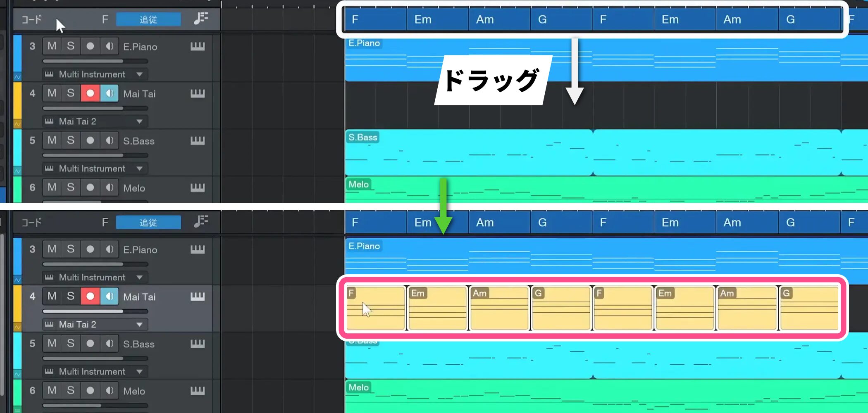Click the 追従 follow button in top chord track
868x413 pixels.
[x=148, y=19]
